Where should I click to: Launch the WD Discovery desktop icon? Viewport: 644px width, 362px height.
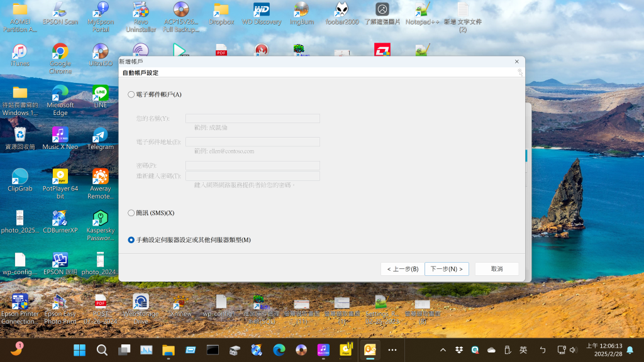(262, 13)
